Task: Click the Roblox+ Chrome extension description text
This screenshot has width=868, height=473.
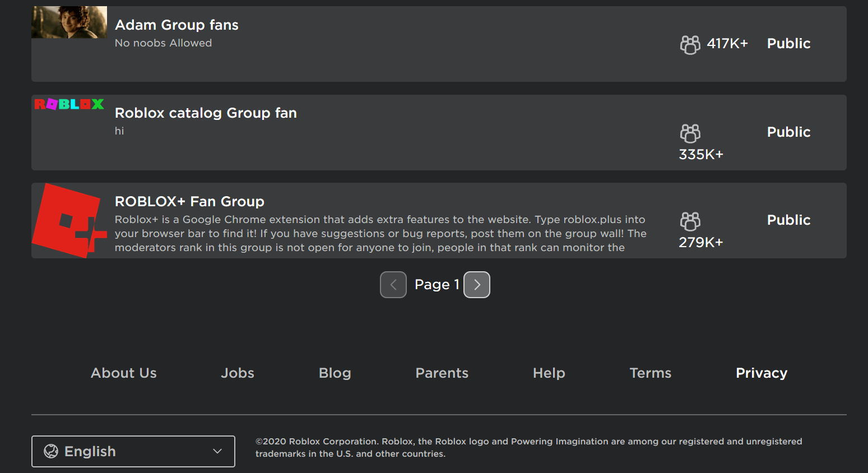Action: [x=381, y=234]
